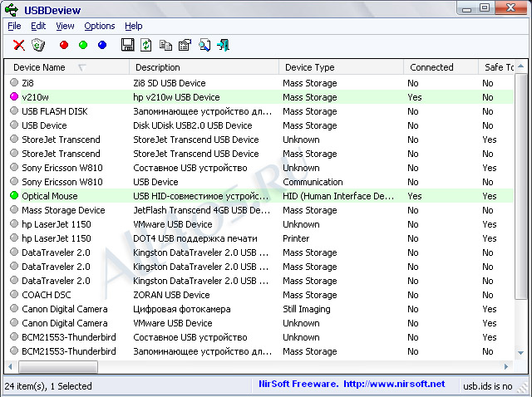
Task: Click the magenta status dot beside v210w
Action: coord(14,96)
